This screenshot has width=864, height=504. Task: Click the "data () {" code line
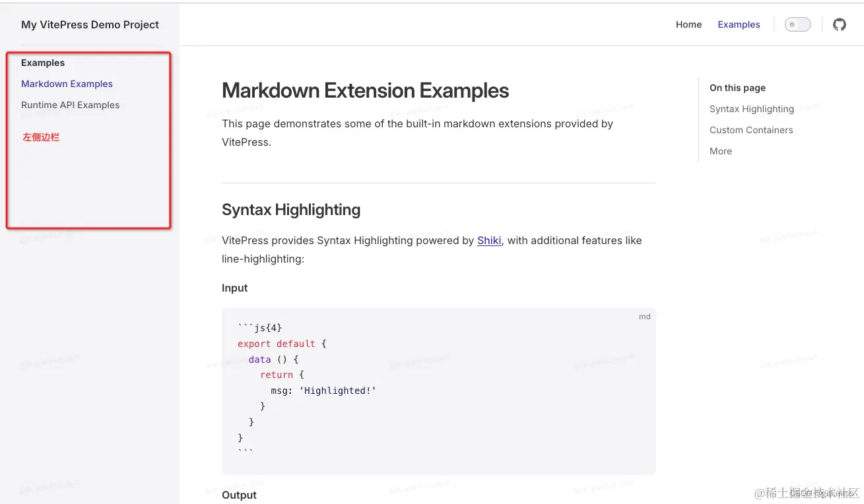coord(274,360)
